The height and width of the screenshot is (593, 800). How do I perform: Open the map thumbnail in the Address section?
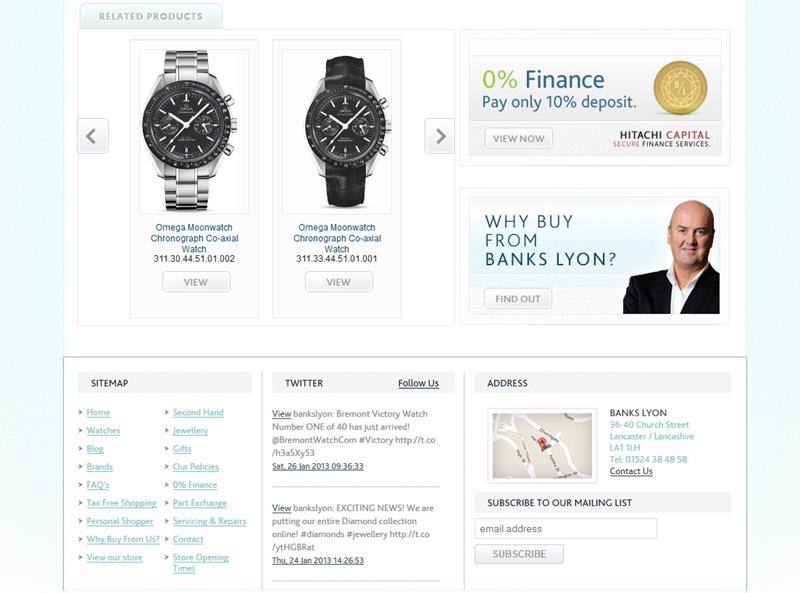coord(542,446)
